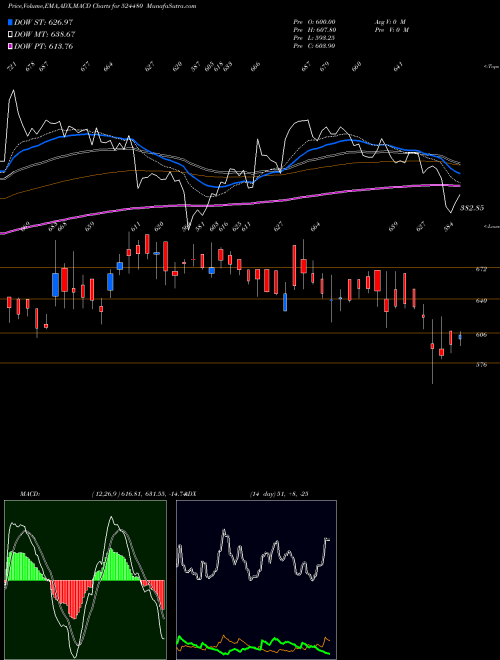Click the white DOW MT legend swatch
This screenshot has height=660, width=500.
(x=10, y=34)
